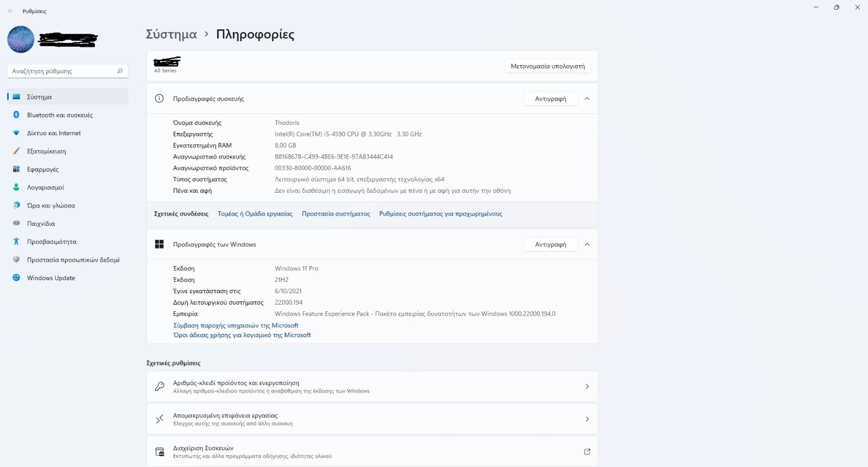Viewport: 868px width, 467px height.
Task: Open Όροι άδειας χρήσης για λογισμικό link
Action: [x=242, y=335]
